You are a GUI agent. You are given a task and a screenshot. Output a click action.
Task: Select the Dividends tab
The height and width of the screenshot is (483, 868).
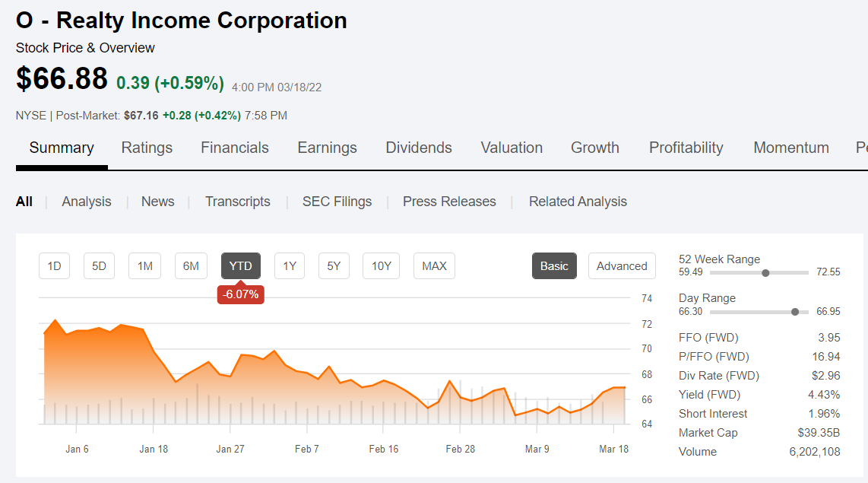419,148
